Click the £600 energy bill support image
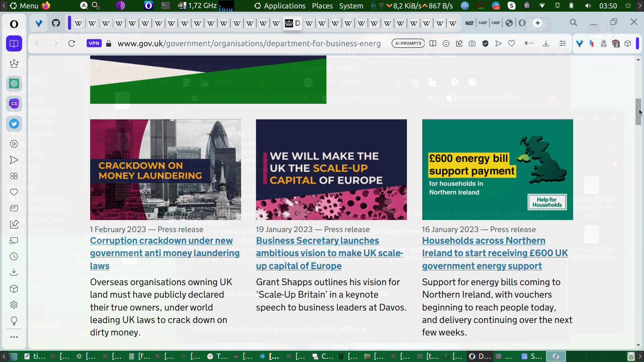The height and width of the screenshot is (362, 644). tap(497, 169)
